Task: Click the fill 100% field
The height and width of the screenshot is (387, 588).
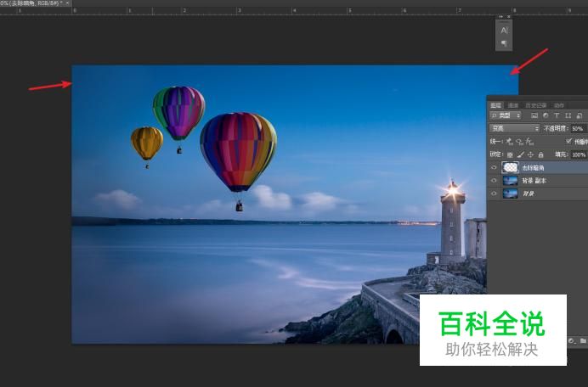Action: click(580, 154)
